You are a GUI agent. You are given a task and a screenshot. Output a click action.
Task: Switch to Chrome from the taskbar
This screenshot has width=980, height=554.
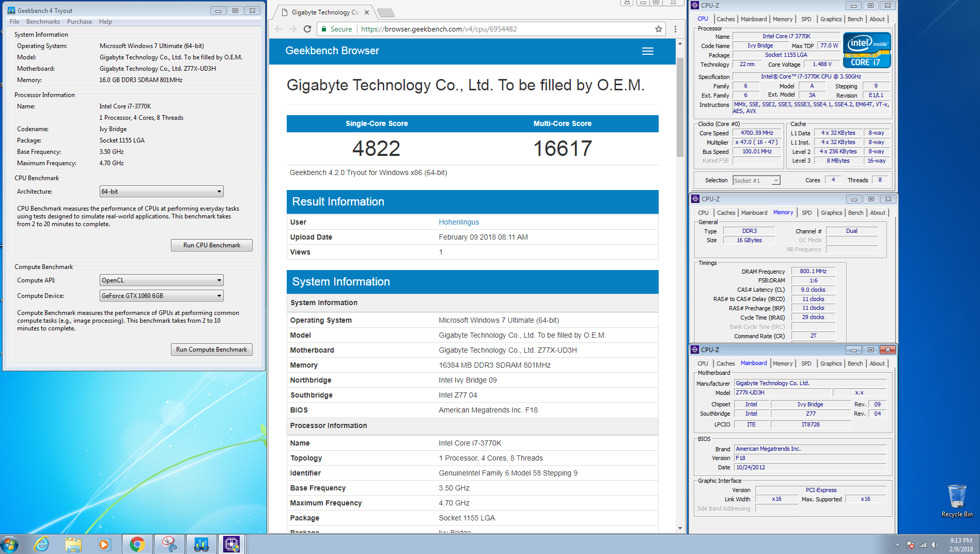tap(137, 544)
